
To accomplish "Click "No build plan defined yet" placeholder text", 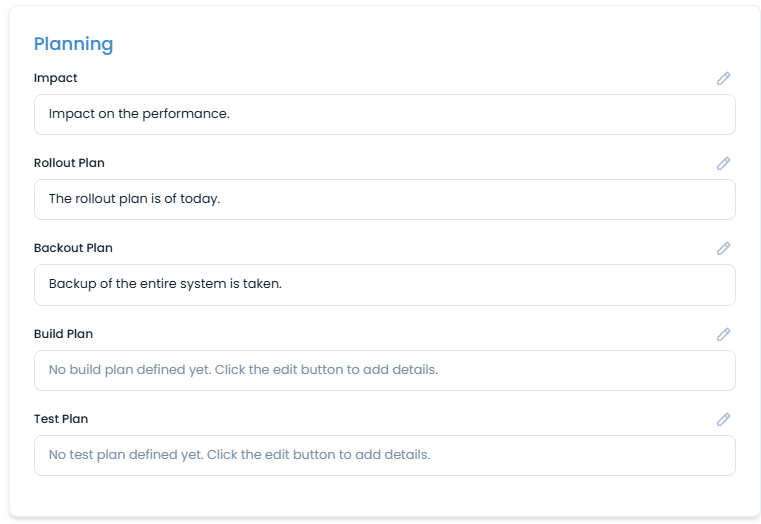I will (243, 370).
